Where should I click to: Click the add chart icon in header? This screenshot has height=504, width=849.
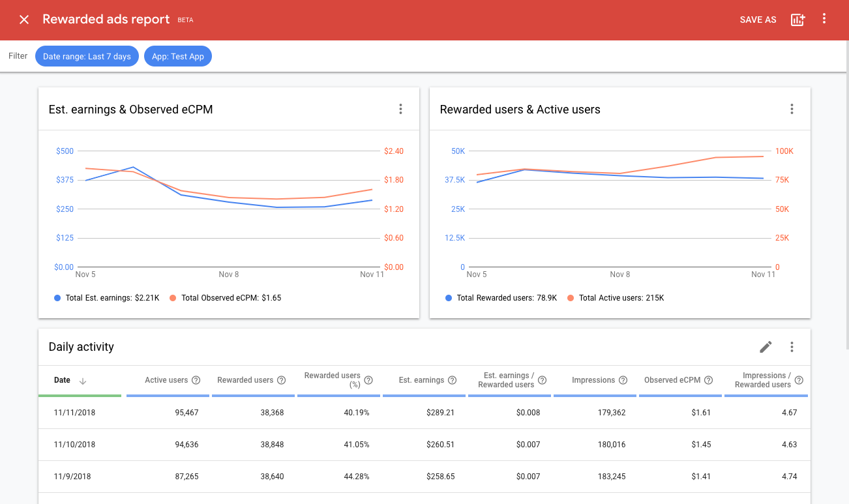(797, 20)
